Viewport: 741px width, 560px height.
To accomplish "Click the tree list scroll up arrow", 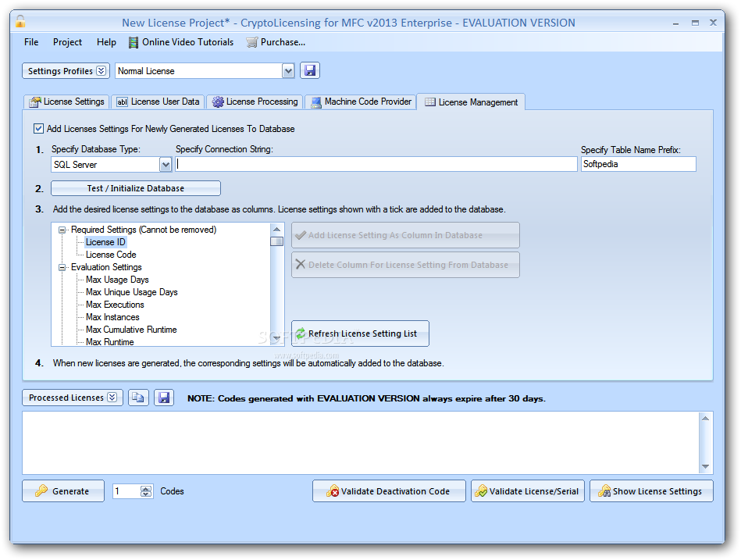I will (277, 229).
